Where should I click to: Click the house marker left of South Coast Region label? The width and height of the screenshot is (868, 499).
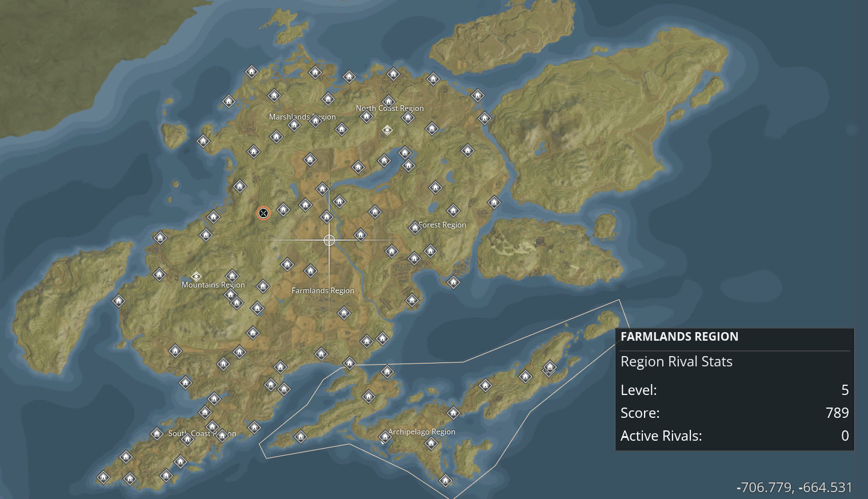[x=157, y=434]
